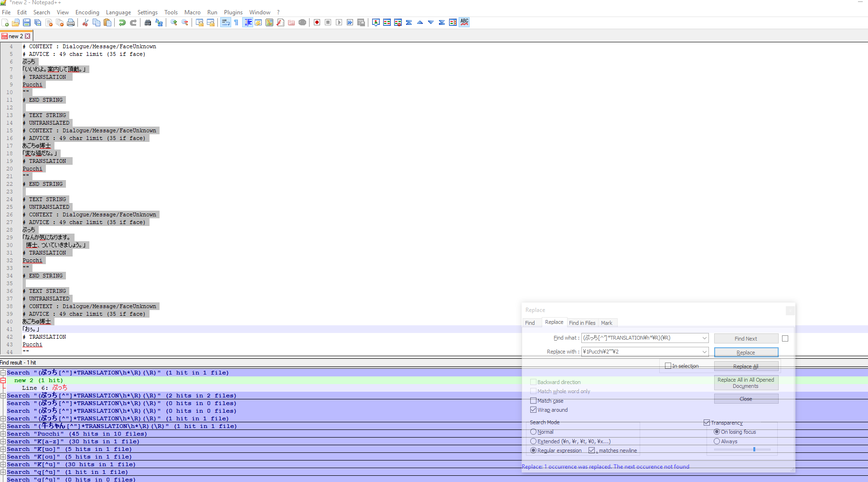The width and height of the screenshot is (868, 482).
Task: Click the macro playback icon
Action: (339, 22)
